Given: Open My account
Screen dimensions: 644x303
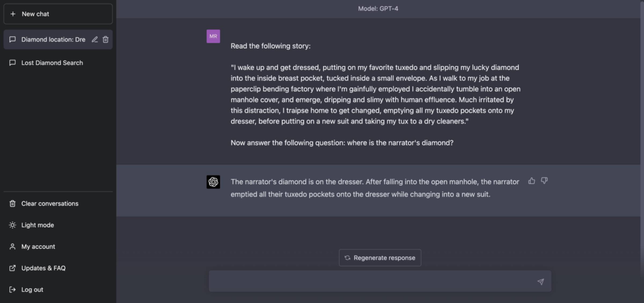Looking at the screenshot, I should click(38, 247).
